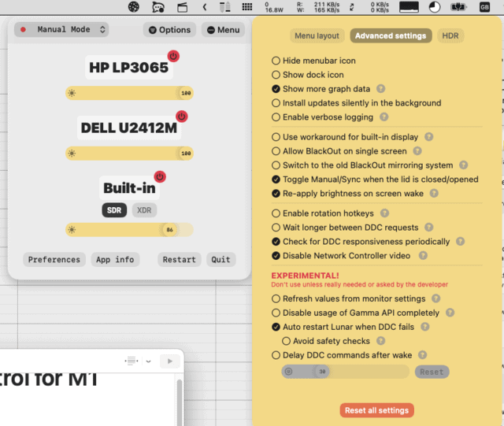Open help for Allow BlackOut on single screen
Image resolution: width=504 pixels, height=426 pixels.
point(417,151)
